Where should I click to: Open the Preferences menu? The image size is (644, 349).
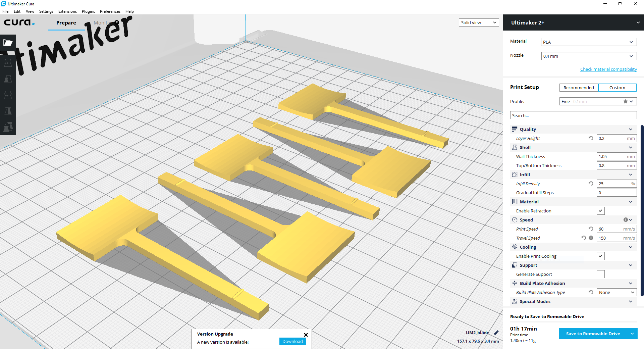click(110, 11)
